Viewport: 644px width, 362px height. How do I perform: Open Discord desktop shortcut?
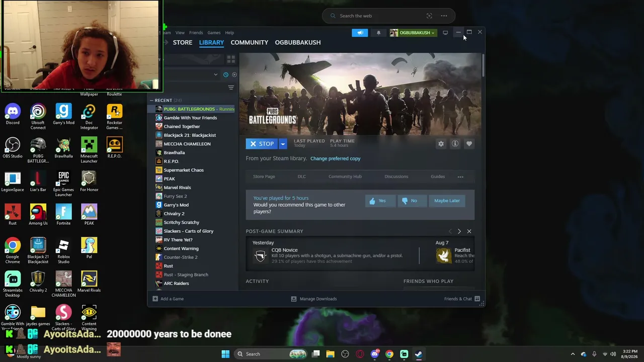click(x=13, y=114)
